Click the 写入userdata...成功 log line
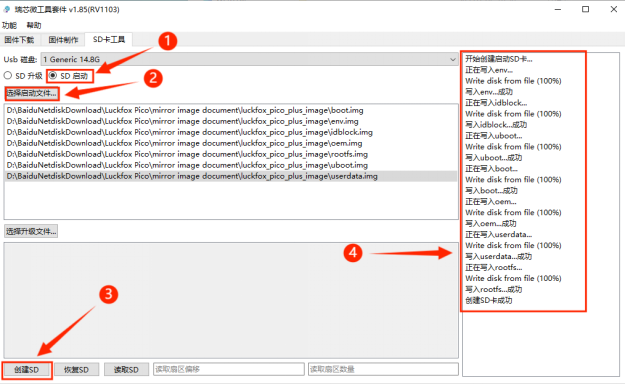The height and width of the screenshot is (385, 626). tap(498, 256)
